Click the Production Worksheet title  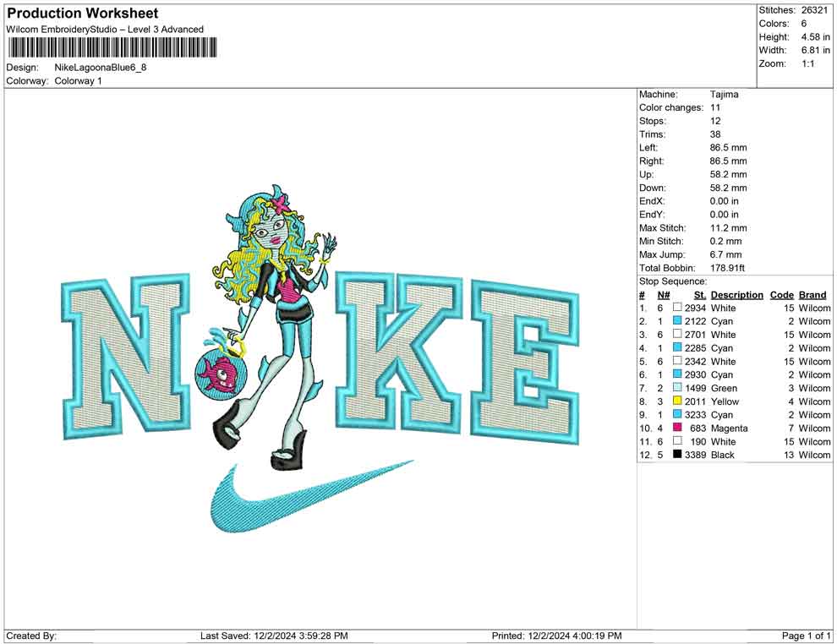tap(83, 14)
